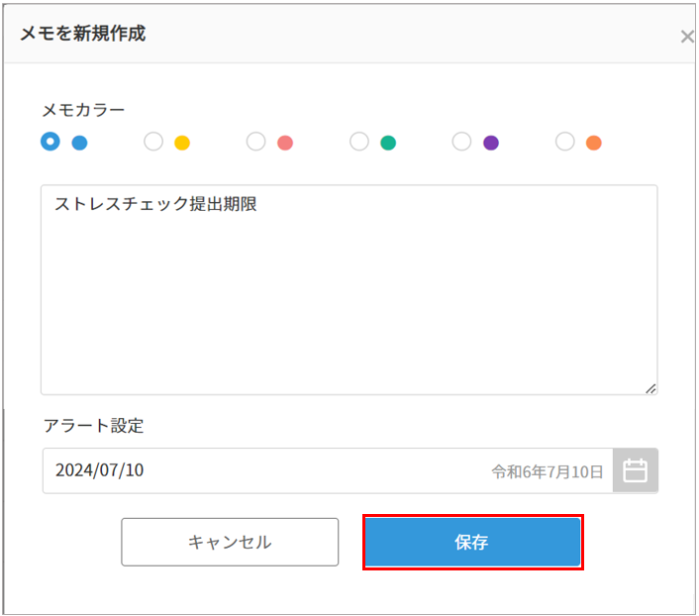Viewport: 699px width, 616px height.
Task: Close the メモを新規作成 dialog
Action: pos(687,37)
